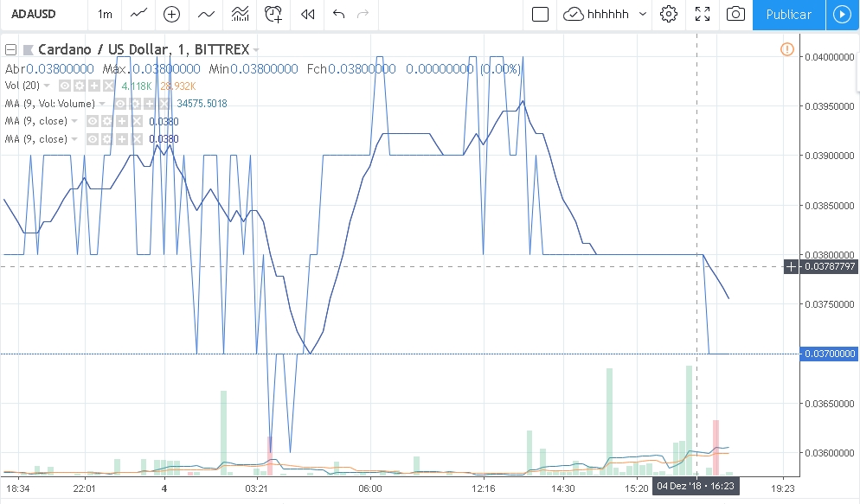Toggle visibility of MA (9, Vol: Volume)
Screen dimensions: 860x504
click(x=121, y=104)
